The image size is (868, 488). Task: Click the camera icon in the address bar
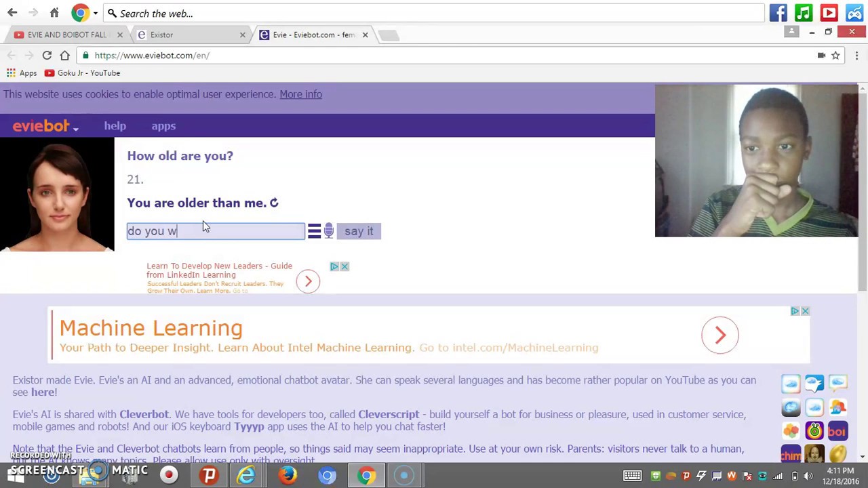point(821,56)
